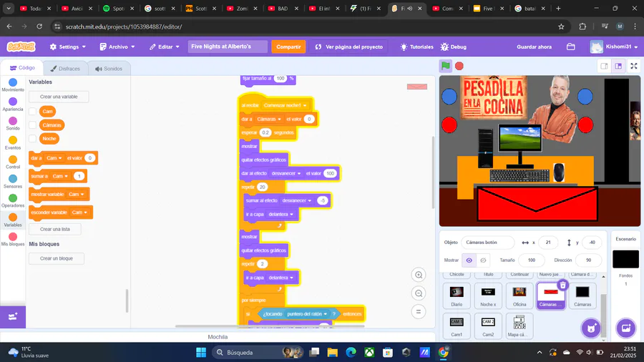Switch to the Código tab

23,68
